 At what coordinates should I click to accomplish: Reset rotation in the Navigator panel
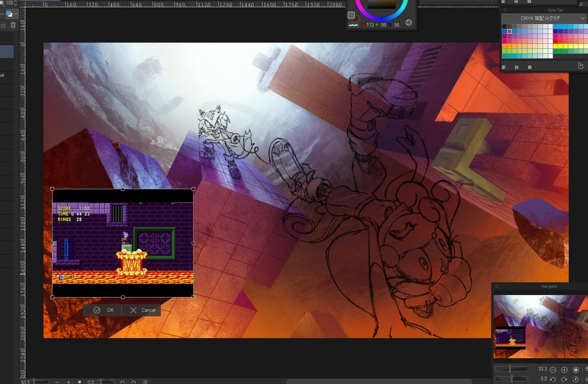pyautogui.click(x=576, y=379)
